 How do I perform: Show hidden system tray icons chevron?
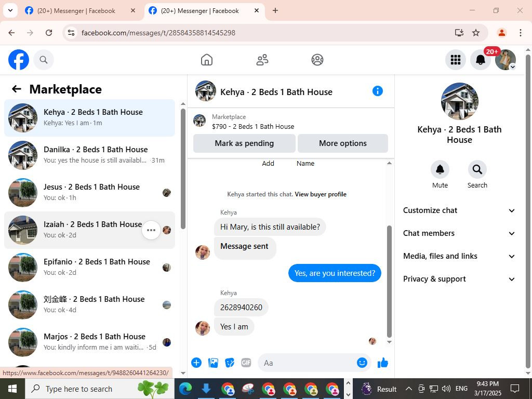point(408,389)
